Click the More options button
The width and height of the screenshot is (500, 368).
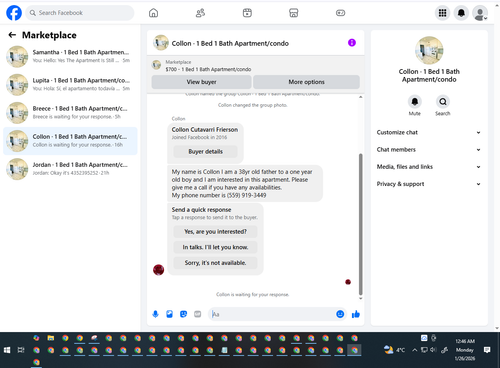(306, 82)
